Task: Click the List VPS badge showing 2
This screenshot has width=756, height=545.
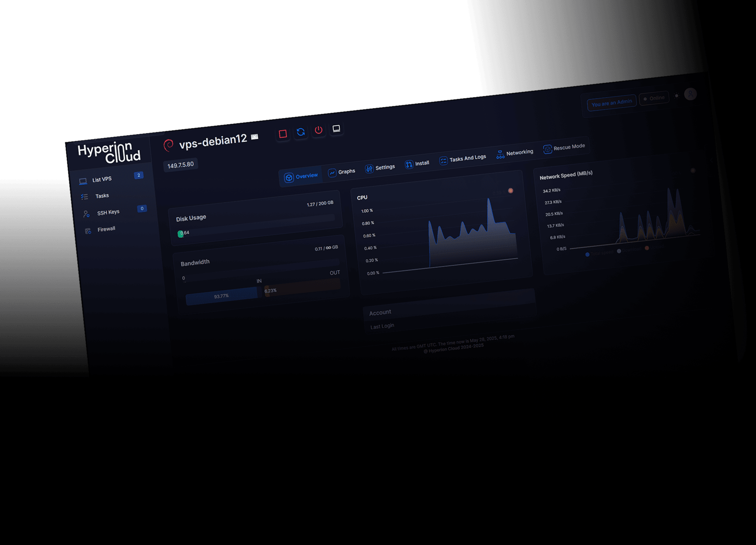Action: pyautogui.click(x=138, y=175)
